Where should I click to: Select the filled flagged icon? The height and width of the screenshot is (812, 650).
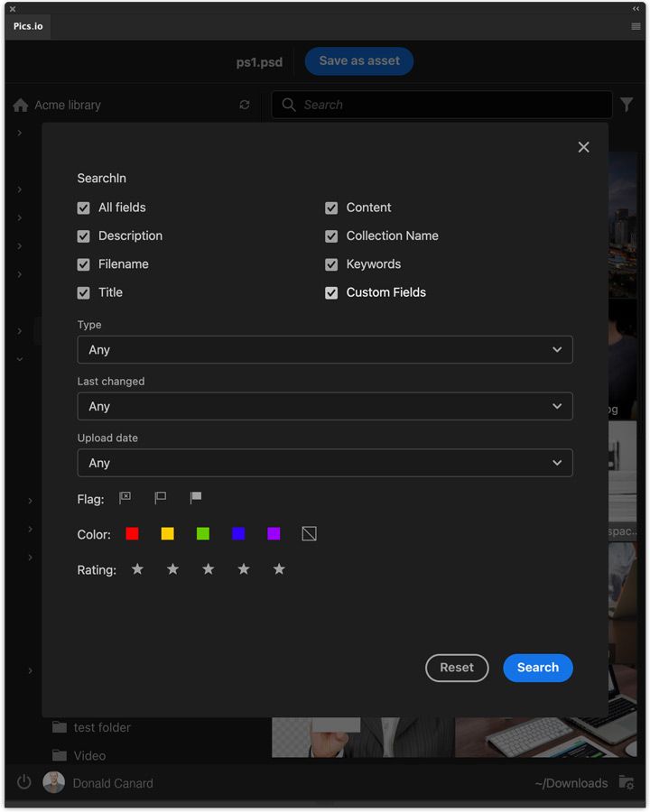pos(195,498)
